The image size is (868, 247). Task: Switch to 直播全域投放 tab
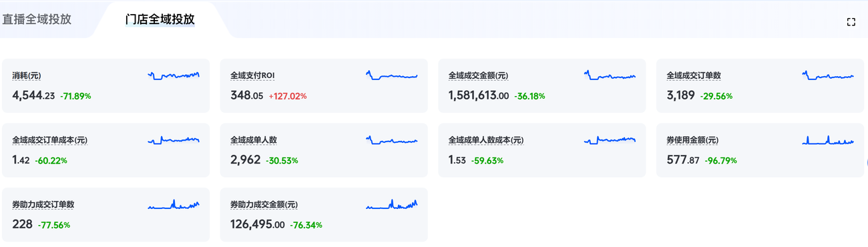(37, 19)
